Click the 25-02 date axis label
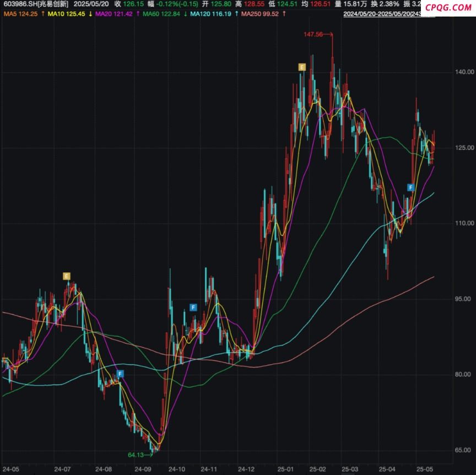The height and width of the screenshot is (475, 476). click(x=317, y=469)
